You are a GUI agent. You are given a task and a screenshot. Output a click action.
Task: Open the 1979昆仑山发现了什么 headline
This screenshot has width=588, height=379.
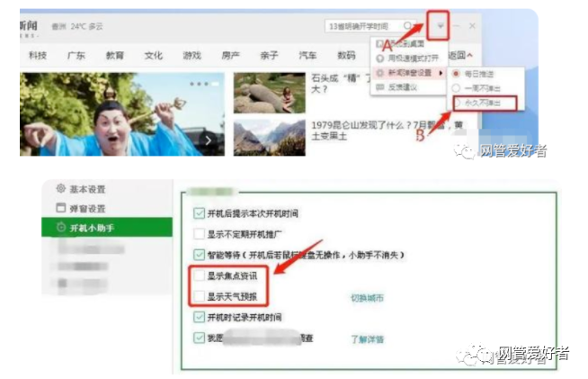(x=387, y=131)
